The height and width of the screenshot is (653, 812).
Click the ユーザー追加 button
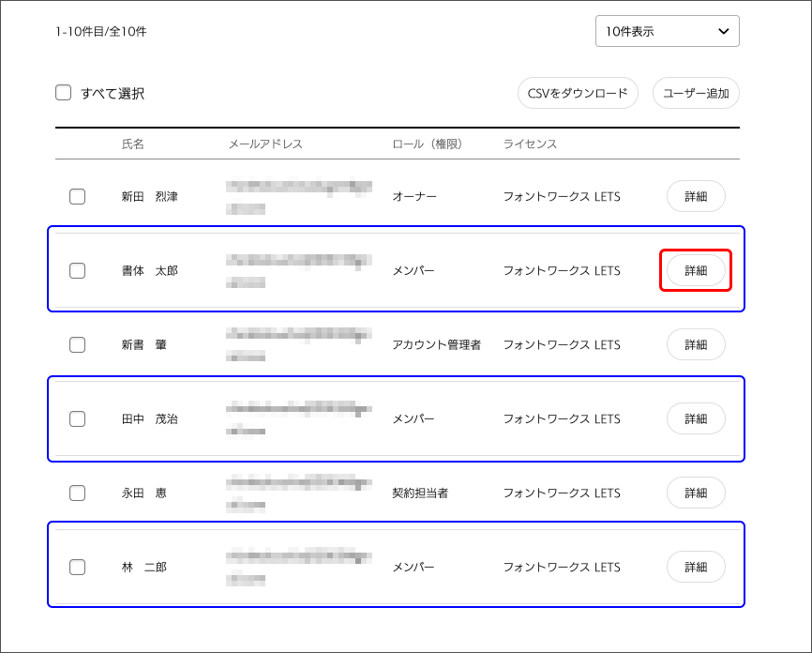pos(696,93)
